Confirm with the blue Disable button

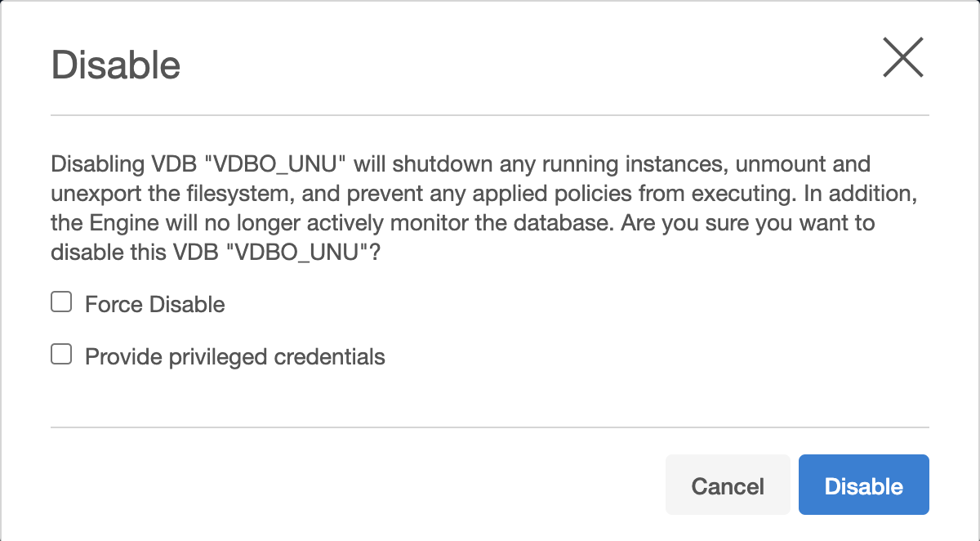pos(863,485)
